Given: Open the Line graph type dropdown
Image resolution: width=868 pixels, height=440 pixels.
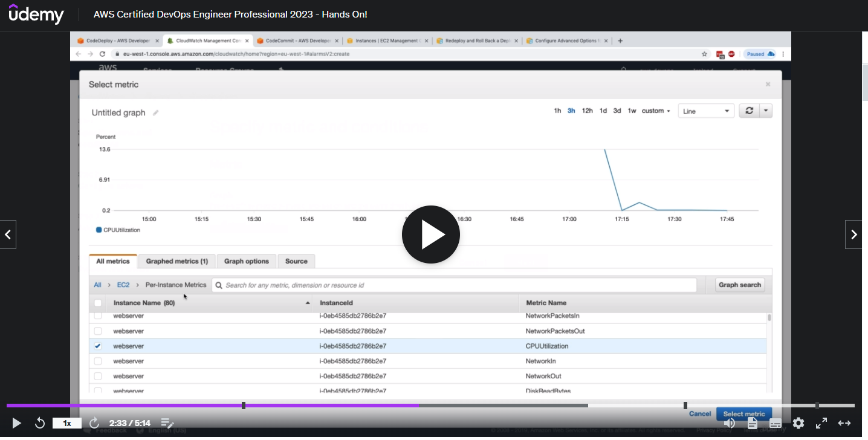Looking at the screenshot, I should pos(706,111).
